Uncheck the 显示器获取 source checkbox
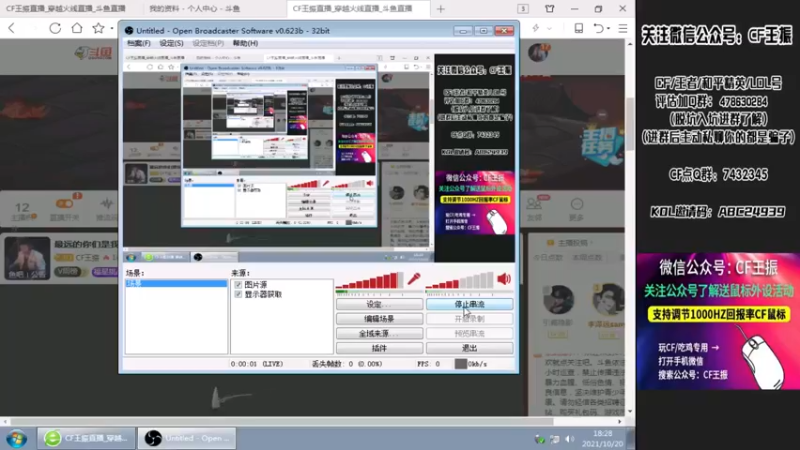The width and height of the screenshot is (800, 450). coord(238,294)
